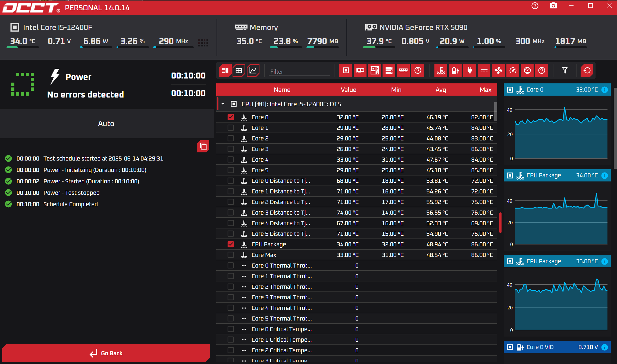Image resolution: width=617 pixels, height=364 pixels.
Task: Reset sensor min/max values icon
Action: 587,71
